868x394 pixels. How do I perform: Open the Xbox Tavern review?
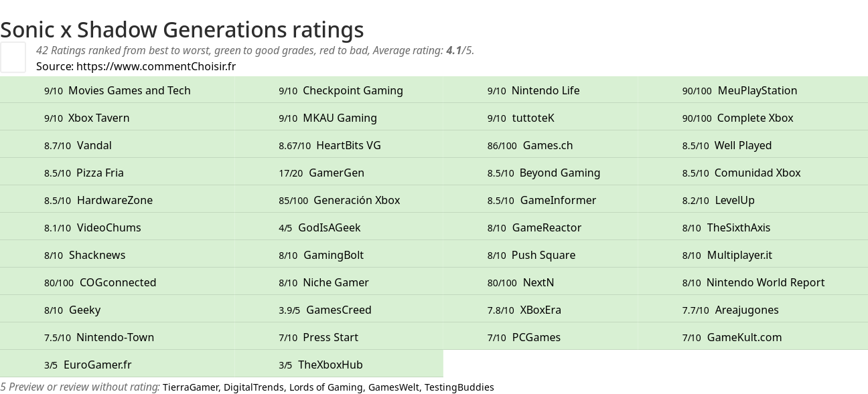(98, 118)
